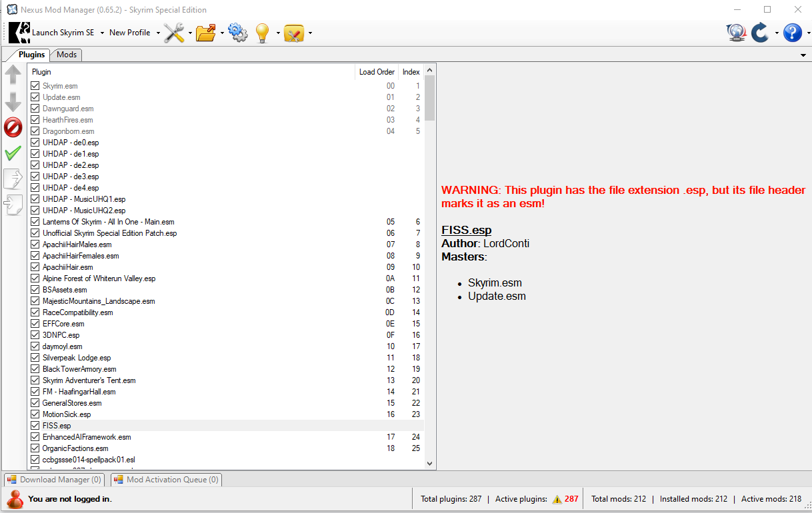Image resolution: width=812 pixels, height=513 pixels.
Task: Open the Download Manager tab
Action: coord(54,480)
